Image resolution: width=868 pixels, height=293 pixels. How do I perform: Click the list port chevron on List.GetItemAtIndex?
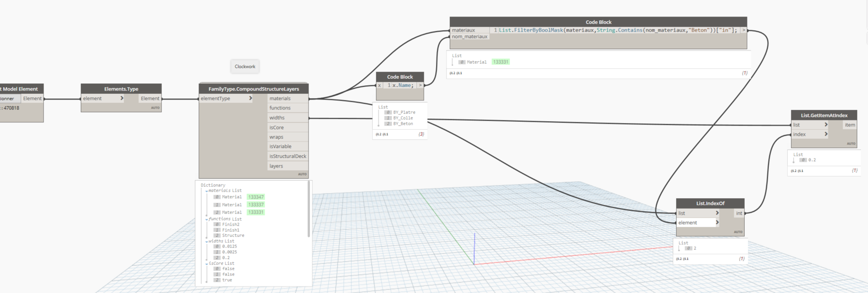[826, 125]
